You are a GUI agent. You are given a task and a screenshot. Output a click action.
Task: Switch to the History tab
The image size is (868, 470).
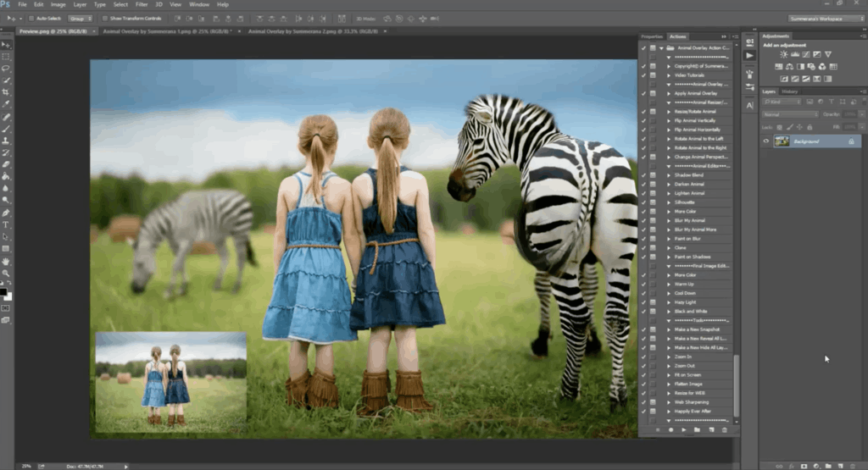(x=790, y=91)
